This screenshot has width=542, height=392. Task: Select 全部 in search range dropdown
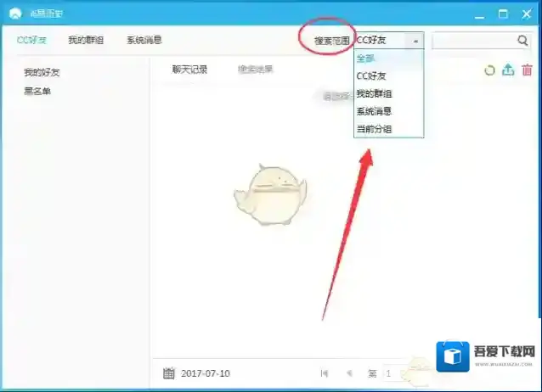tap(388, 59)
